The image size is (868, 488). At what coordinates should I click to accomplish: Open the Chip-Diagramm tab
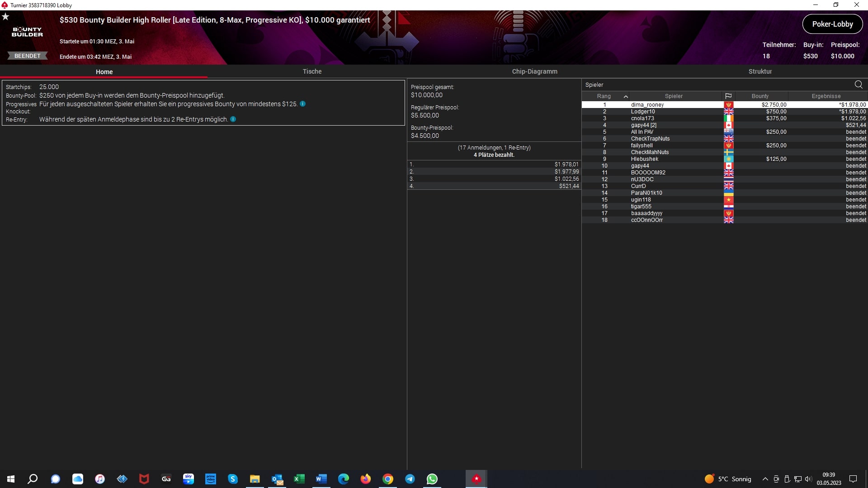[534, 71]
